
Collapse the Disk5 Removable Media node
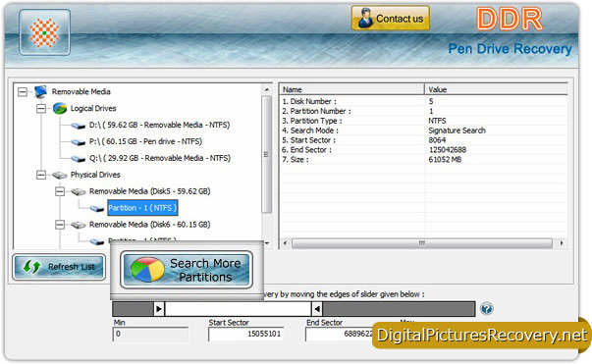[60, 191]
